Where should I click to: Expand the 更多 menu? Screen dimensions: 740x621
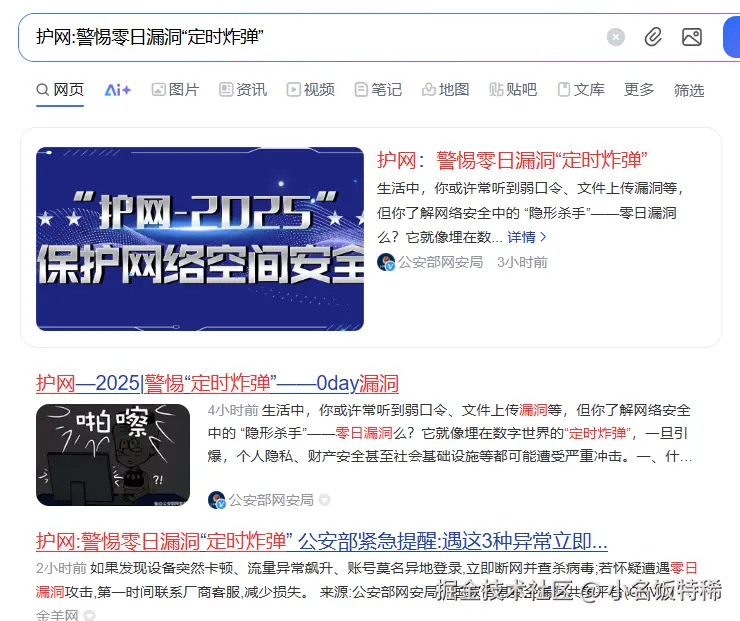639,89
